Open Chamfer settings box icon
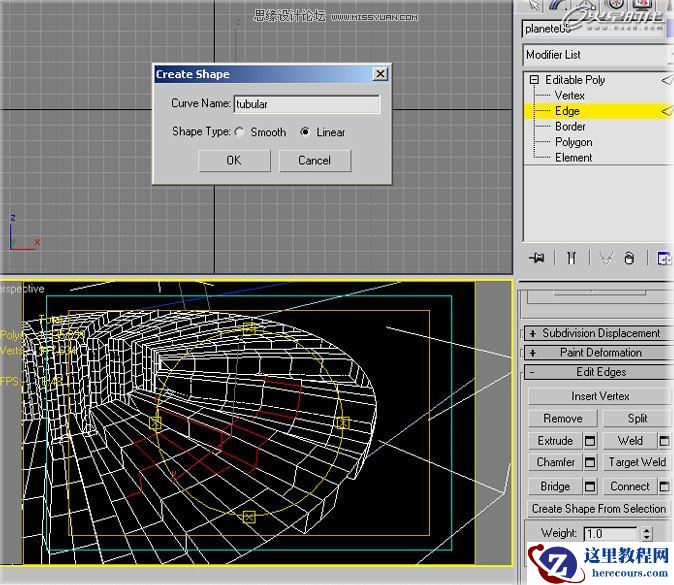674x585 pixels. coord(590,463)
